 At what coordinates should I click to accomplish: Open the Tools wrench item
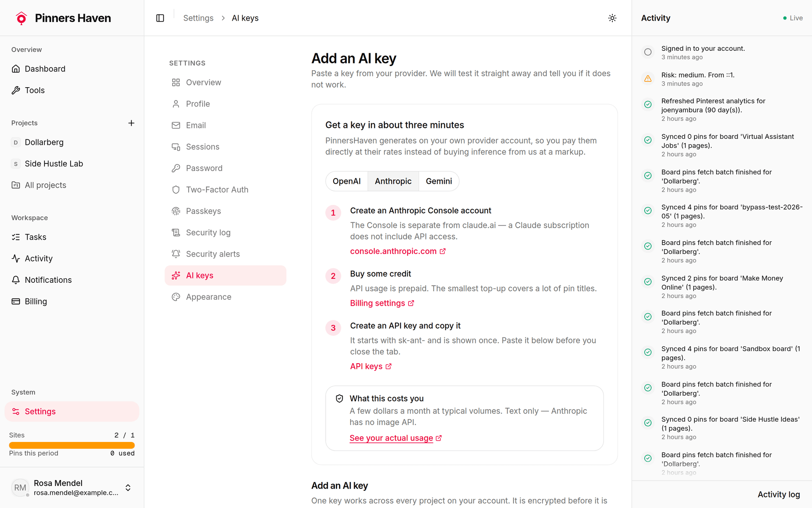click(72, 90)
